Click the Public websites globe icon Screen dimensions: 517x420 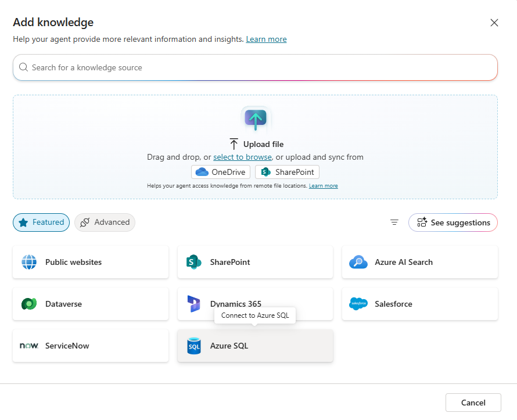29,262
